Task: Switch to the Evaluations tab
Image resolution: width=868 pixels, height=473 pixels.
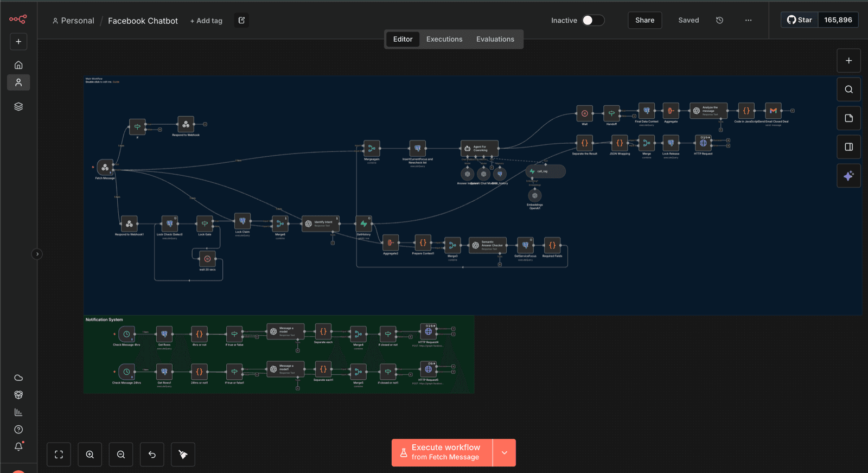Action: pyautogui.click(x=495, y=39)
